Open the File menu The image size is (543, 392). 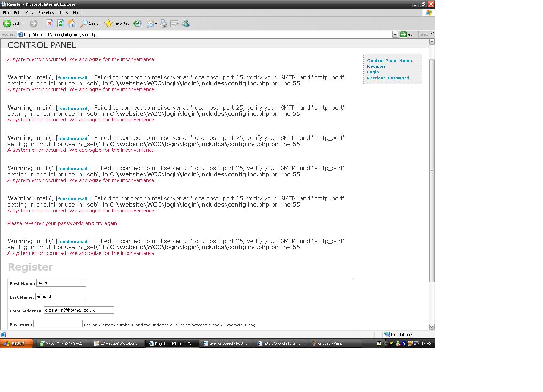click(x=6, y=13)
